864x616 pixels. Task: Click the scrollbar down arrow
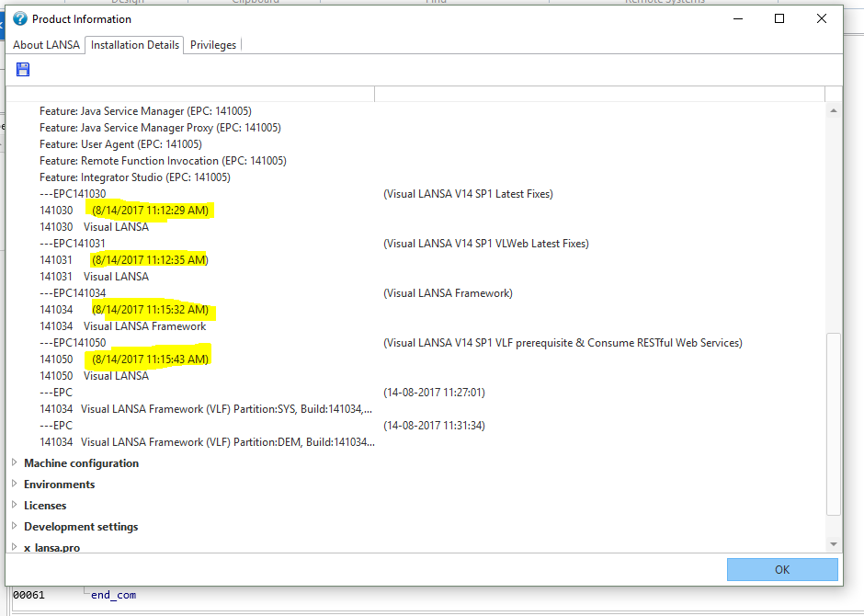click(833, 544)
